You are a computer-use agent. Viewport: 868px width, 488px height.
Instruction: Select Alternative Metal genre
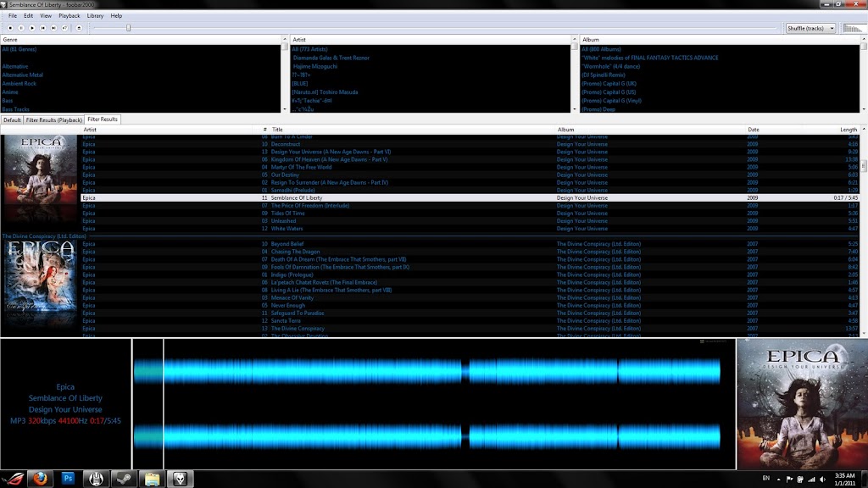pyautogui.click(x=23, y=75)
